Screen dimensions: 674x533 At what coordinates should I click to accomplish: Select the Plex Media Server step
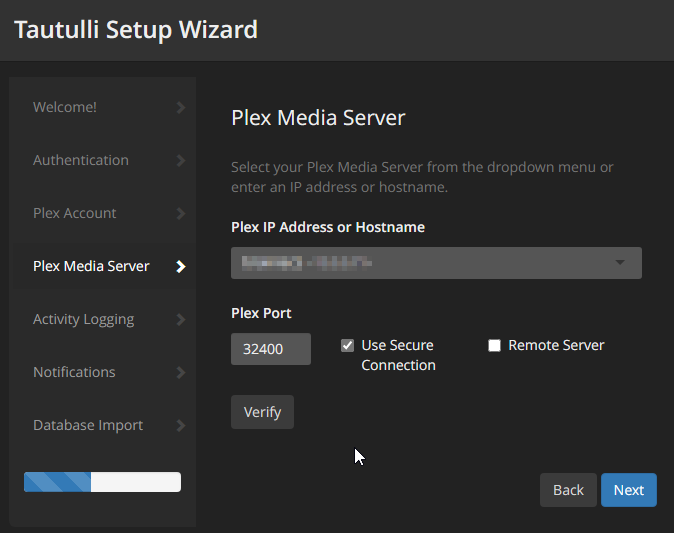[x=103, y=266]
